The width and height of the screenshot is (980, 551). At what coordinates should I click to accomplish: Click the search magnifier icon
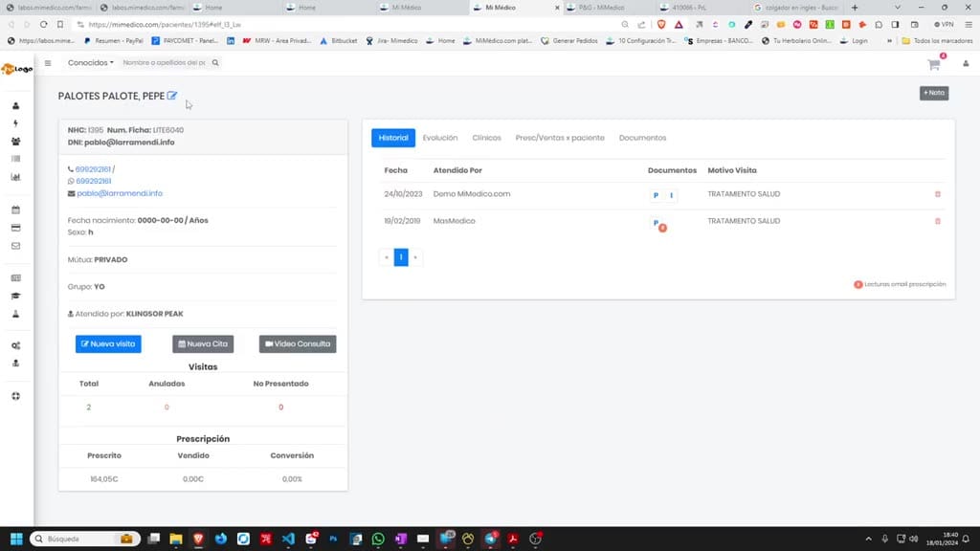(x=215, y=62)
